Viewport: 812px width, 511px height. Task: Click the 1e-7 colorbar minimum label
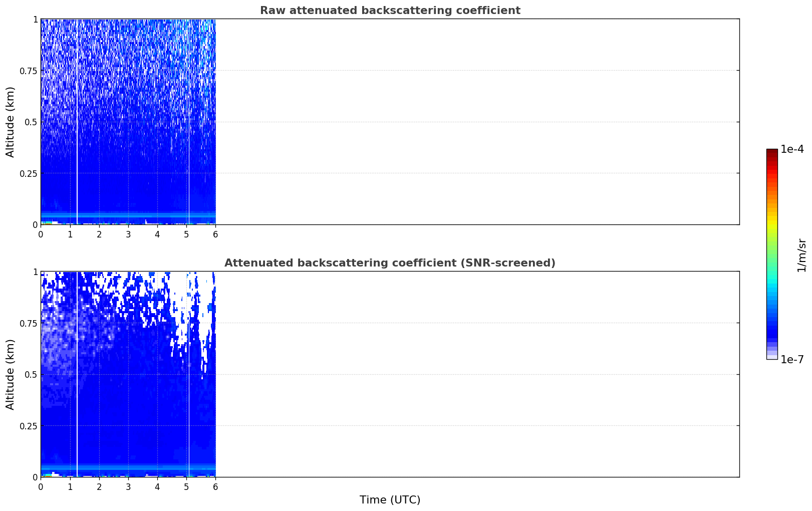click(x=792, y=360)
